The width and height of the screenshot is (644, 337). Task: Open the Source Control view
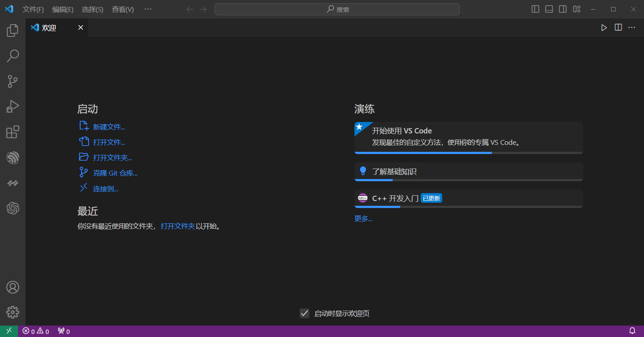coord(13,81)
